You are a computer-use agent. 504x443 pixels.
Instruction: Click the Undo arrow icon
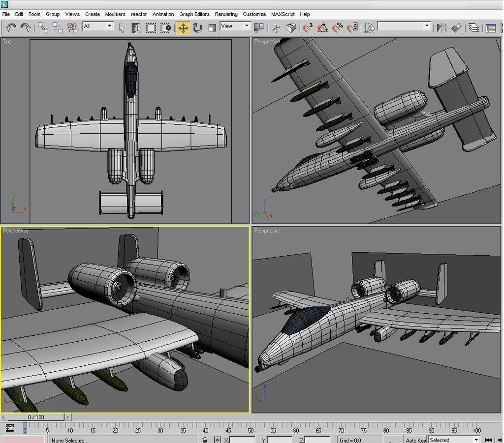(10, 28)
